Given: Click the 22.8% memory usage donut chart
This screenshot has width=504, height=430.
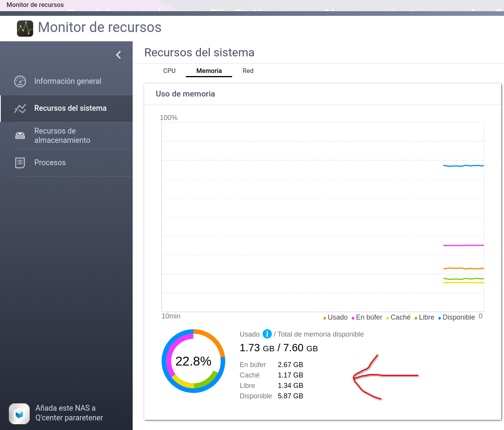Looking at the screenshot, I should (x=193, y=361).
